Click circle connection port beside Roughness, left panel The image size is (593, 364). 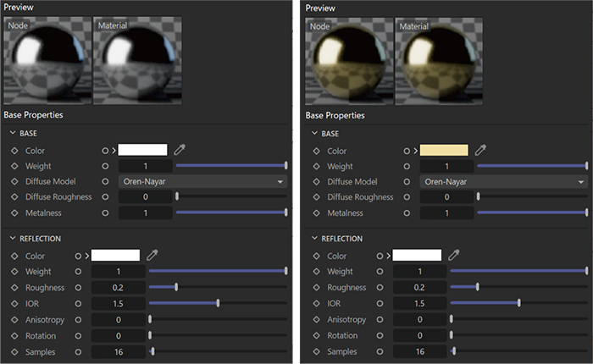[79, 287]
